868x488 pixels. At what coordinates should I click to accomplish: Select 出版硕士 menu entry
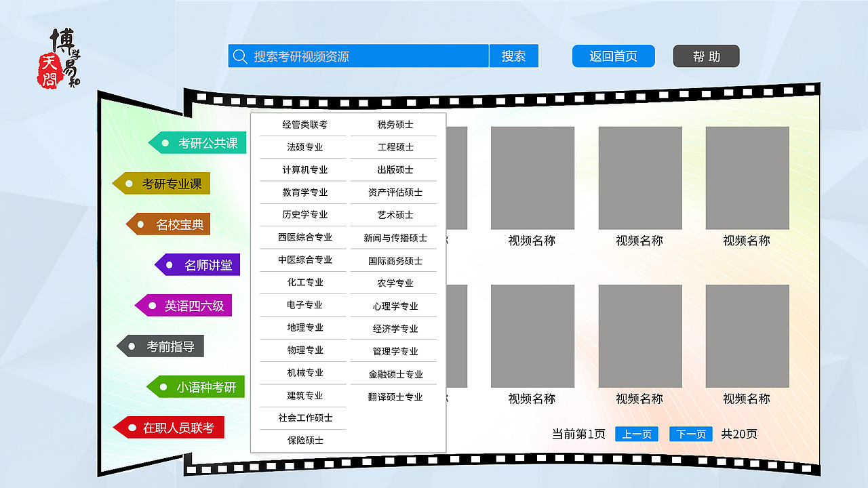coord(395,169)
